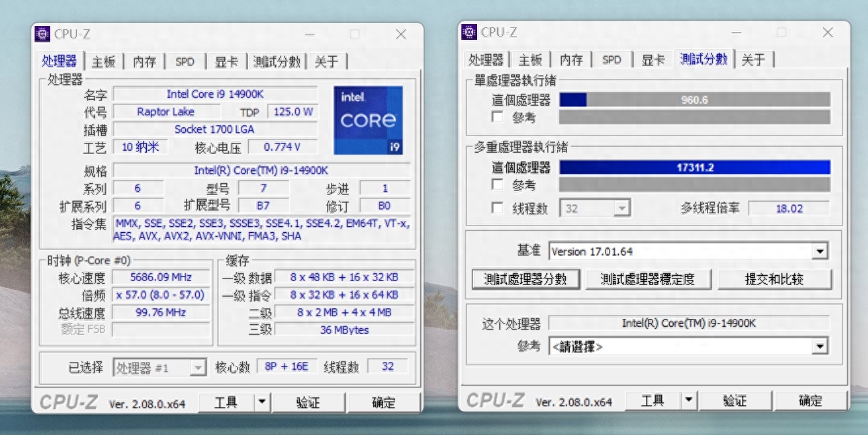
Task: Enable the 參考 checkbox under 單處理器執行緒
Action: 498,117
